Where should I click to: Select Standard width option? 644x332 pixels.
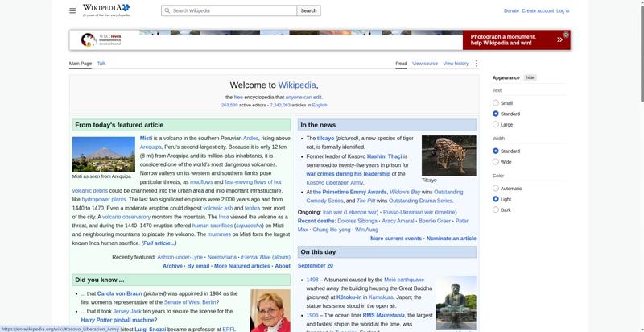[496, 151]
